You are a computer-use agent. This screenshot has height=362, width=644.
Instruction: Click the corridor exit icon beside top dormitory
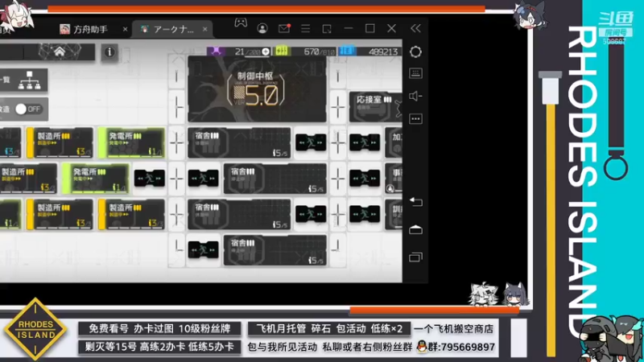[x=311, y=142]
